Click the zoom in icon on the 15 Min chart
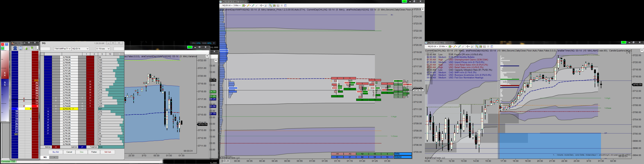This screenshot has height=164, width=644. coord(460,46)
